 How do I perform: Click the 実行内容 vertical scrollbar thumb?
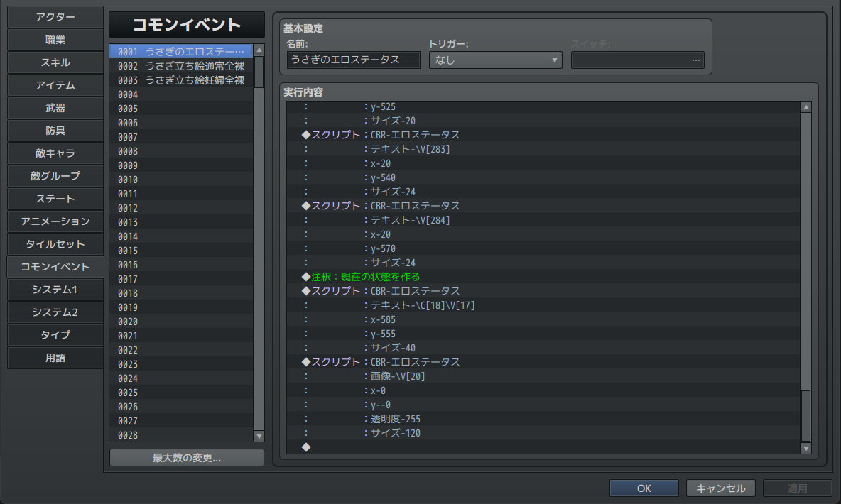805,415
